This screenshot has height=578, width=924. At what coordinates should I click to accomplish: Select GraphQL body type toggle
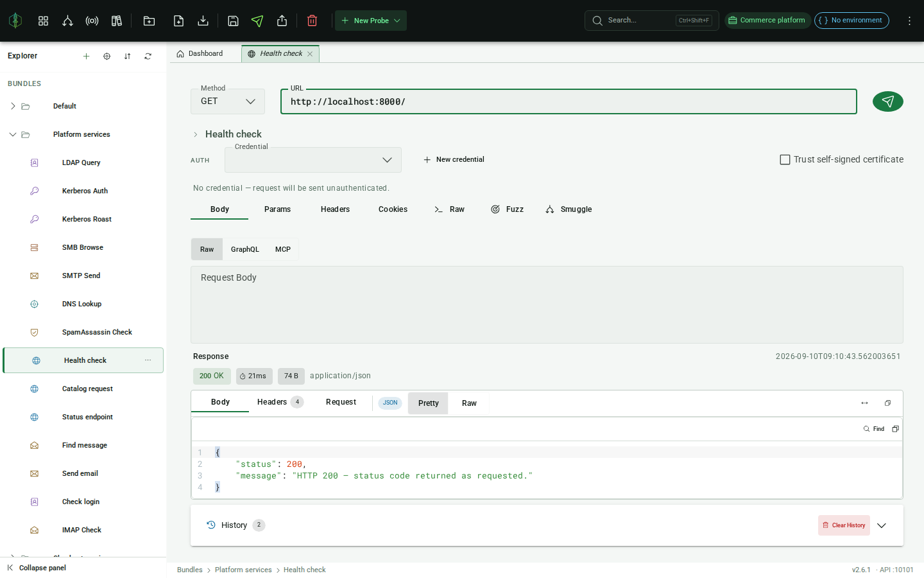tap(245, 249)
